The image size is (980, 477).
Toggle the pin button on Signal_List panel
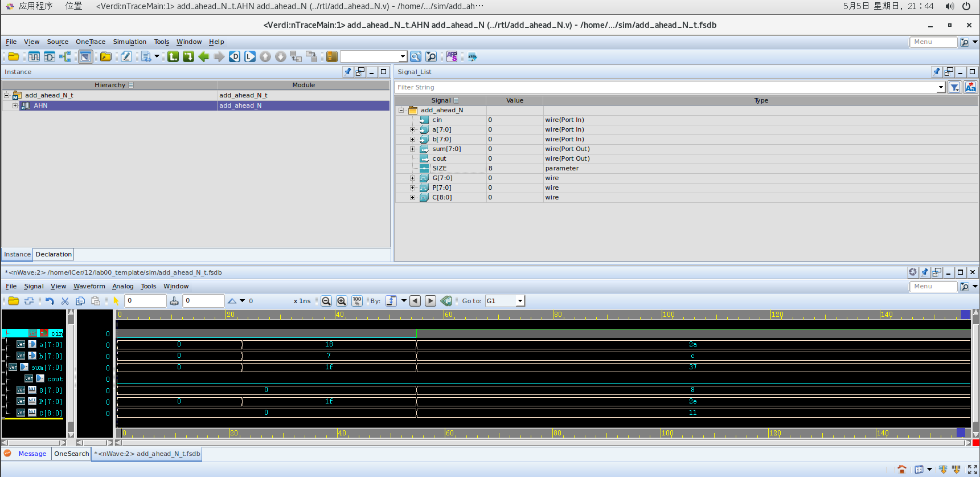click(937, 72)
